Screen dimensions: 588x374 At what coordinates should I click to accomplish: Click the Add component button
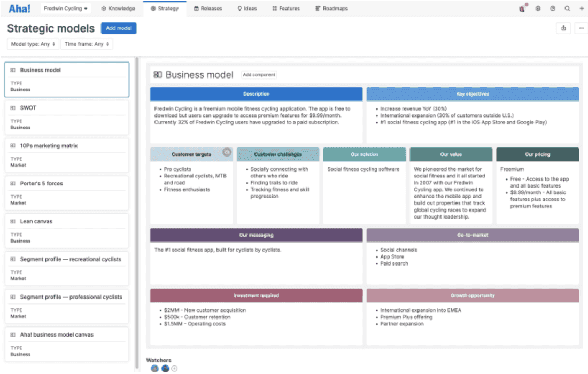point(259,75)
